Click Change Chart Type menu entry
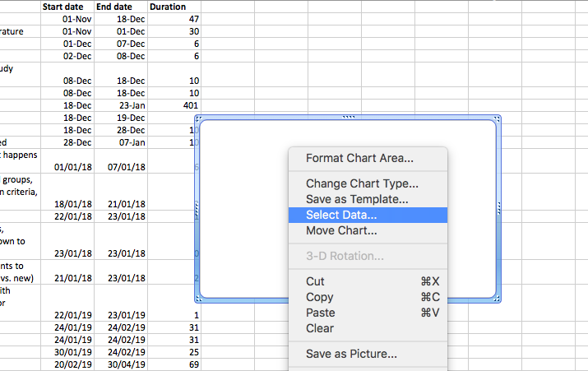 [x=362, y=184]
